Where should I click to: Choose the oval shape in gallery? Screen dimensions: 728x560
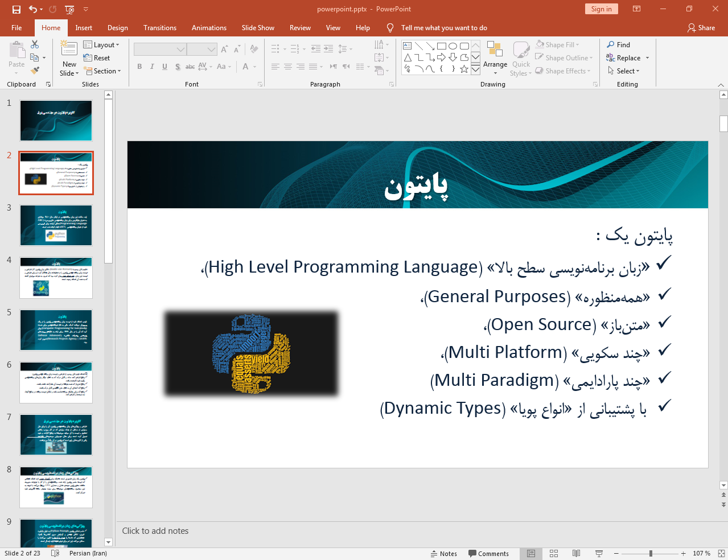(x=453, y=46)
